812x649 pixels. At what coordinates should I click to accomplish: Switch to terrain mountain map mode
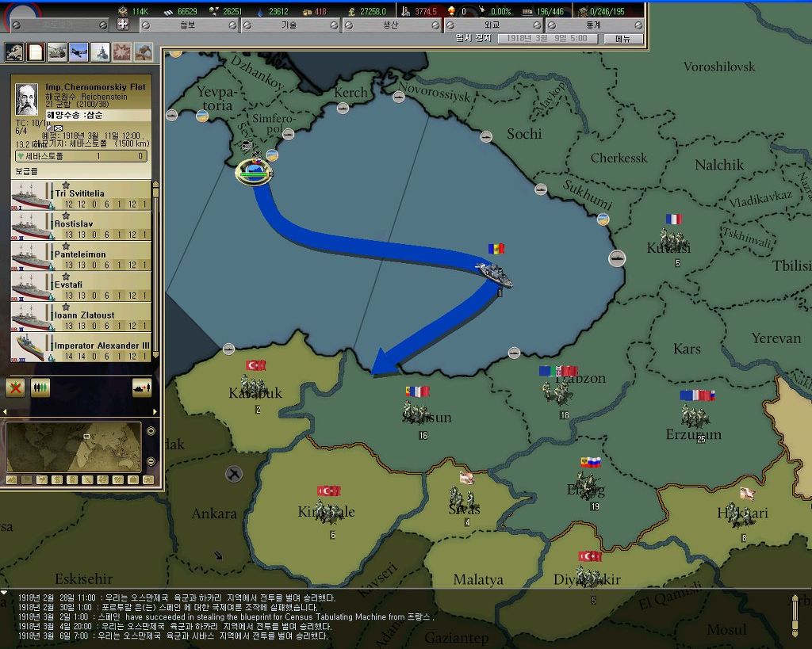tap(11, 479)
